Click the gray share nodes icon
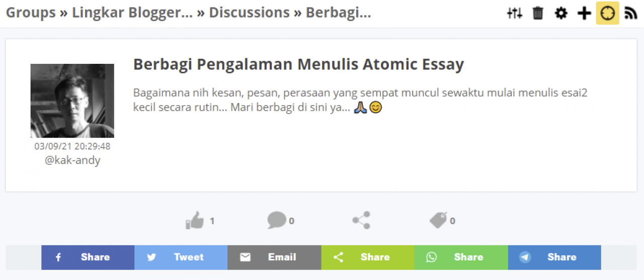 click(361, 220)
